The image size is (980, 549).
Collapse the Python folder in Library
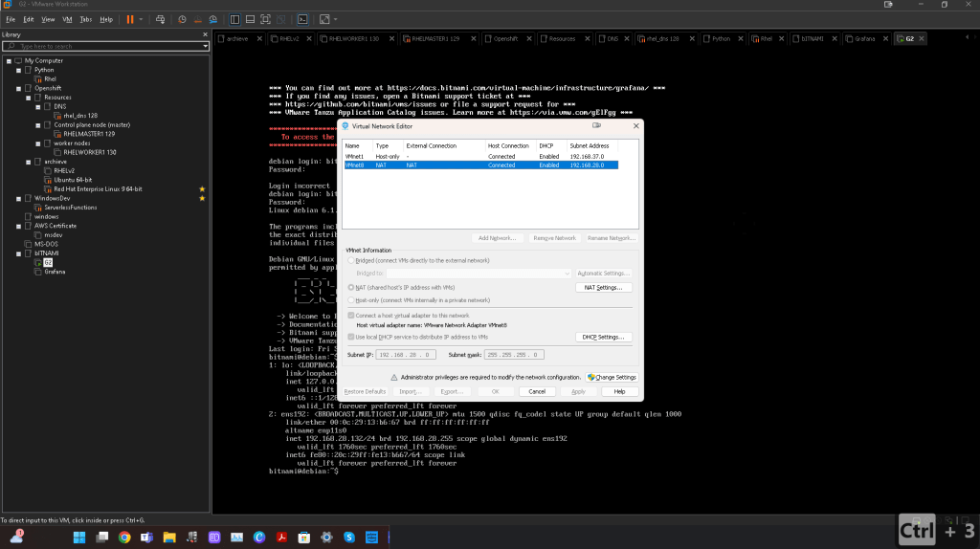coord(19,70)
